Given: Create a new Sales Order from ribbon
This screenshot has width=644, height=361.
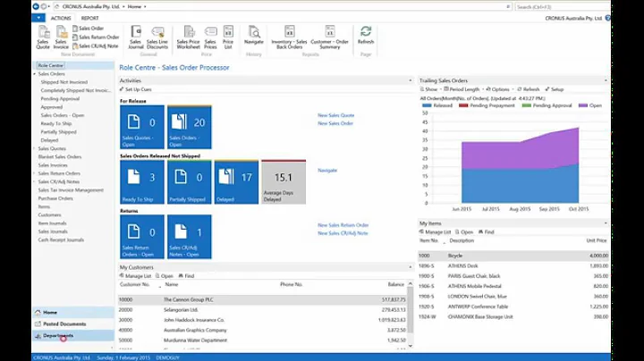Looking at the screenshot, I should pyautogui.click(x=88, y=29).
